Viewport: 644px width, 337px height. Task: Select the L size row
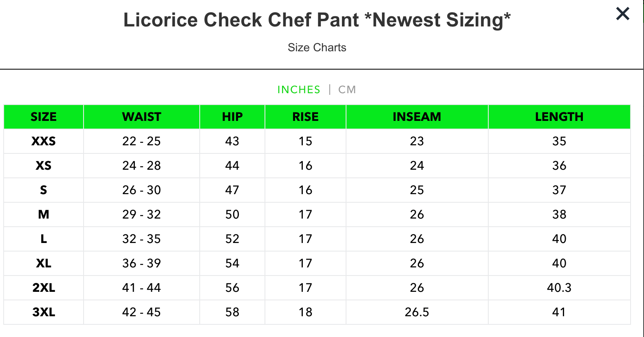click(x=43, y=239)
